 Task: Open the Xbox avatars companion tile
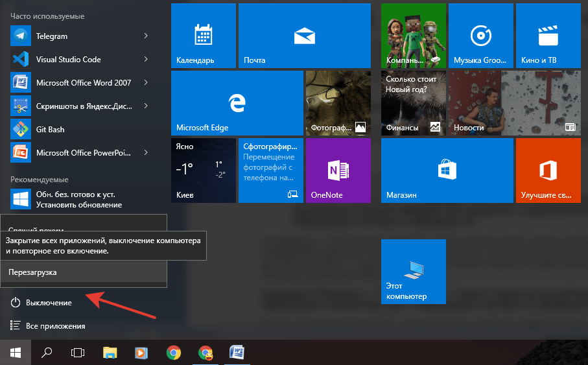(414, 36)
